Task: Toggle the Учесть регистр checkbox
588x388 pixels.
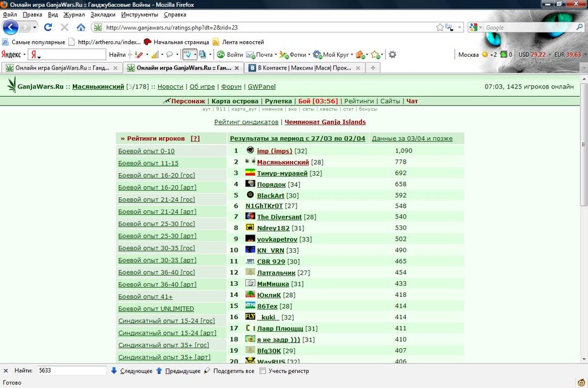Action: 263,371
